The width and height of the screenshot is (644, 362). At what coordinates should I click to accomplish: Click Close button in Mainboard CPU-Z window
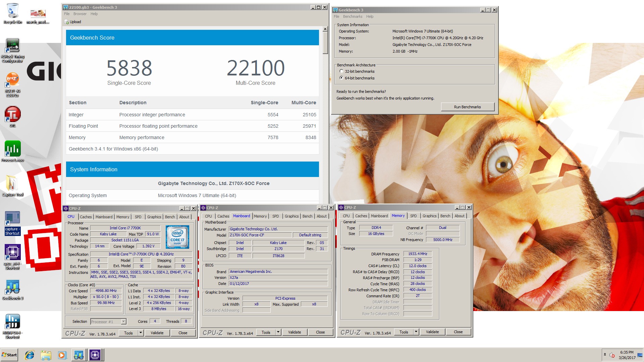tap(320, 332)
